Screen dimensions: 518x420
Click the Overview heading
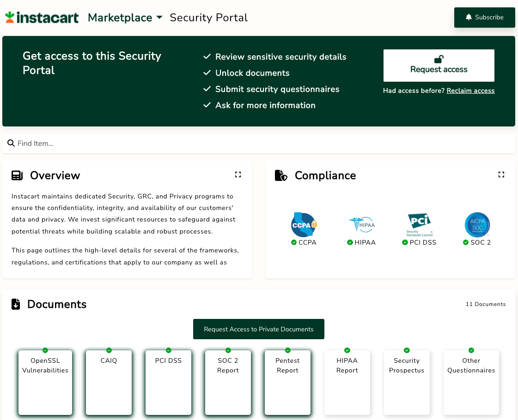(55, 175)
